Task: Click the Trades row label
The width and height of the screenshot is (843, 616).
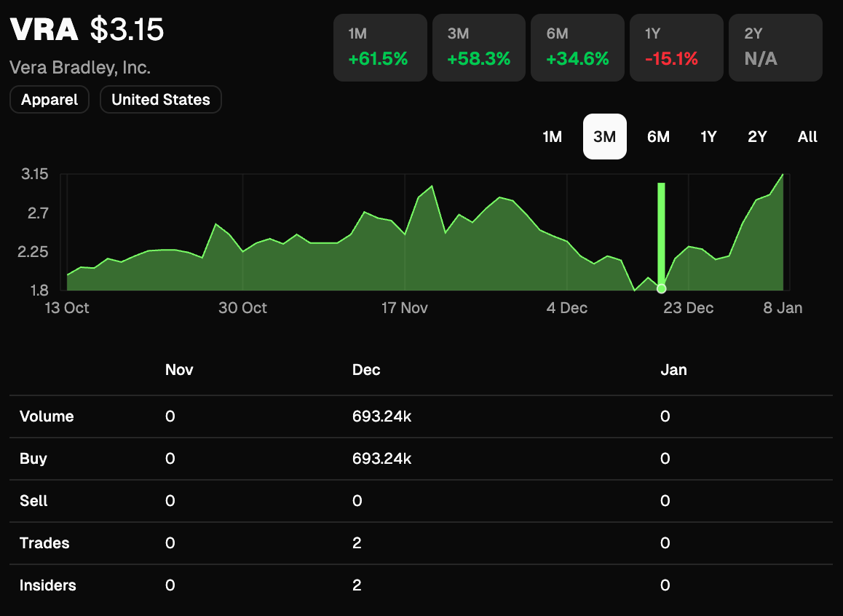Action: click(44, 543)
